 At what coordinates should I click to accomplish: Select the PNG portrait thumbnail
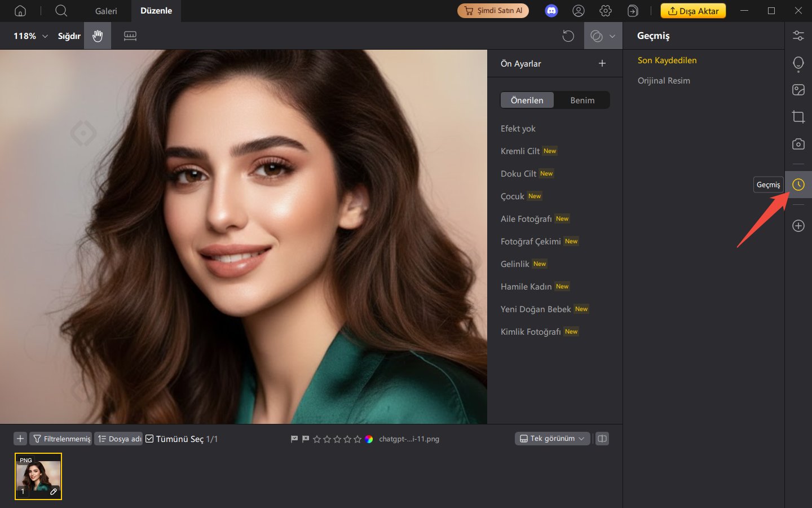38,476
